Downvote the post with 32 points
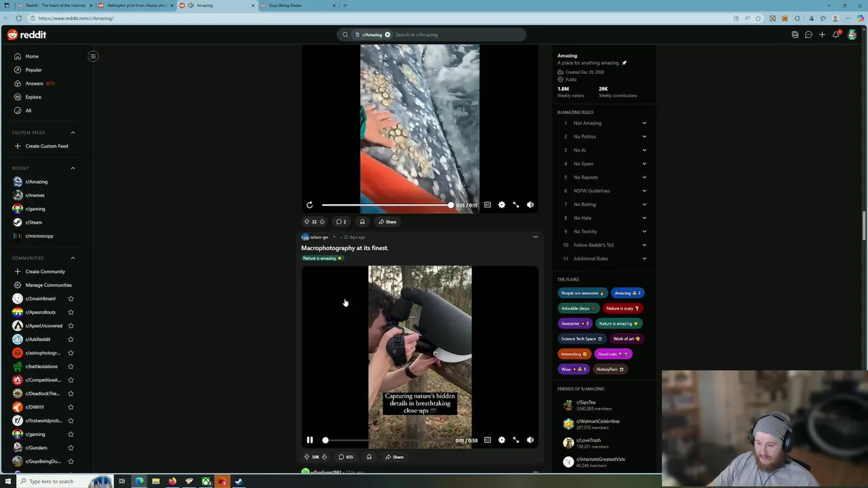Viewport: 868px width, 488px height. coord(322,222)
